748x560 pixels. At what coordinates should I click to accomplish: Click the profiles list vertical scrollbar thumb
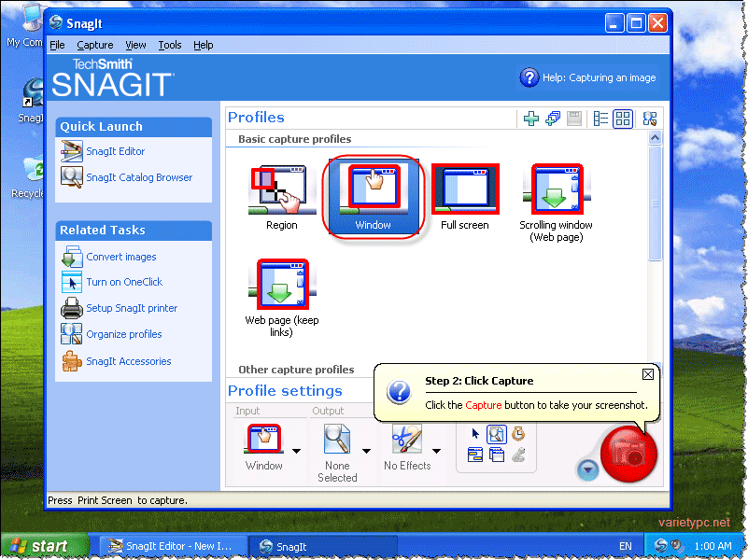655,203
